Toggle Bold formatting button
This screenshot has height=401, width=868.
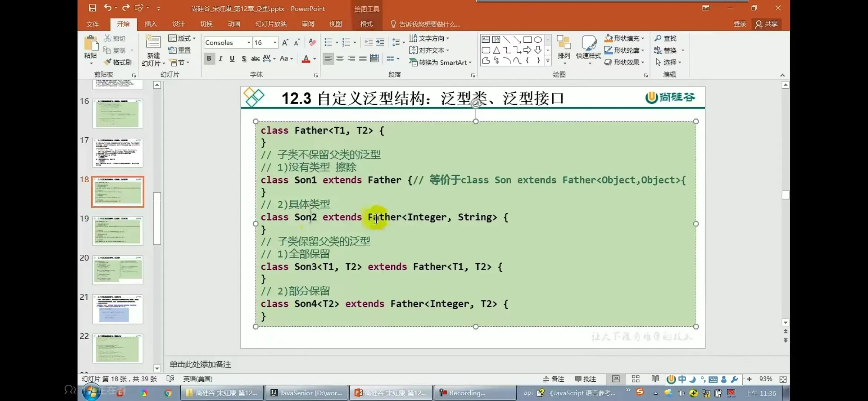point(209,58)
